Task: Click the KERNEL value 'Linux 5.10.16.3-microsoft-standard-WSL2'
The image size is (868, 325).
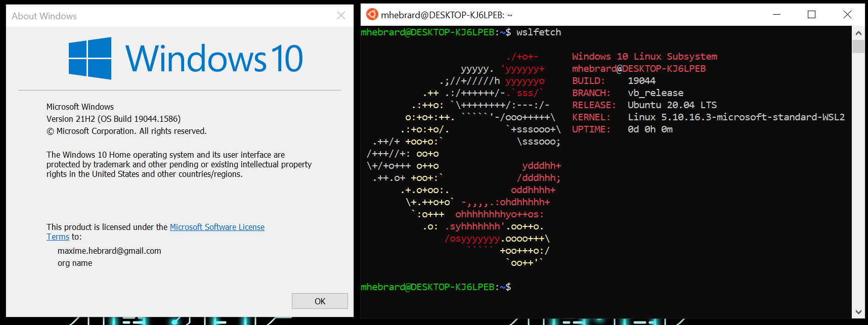Action: tap(736, 117)
